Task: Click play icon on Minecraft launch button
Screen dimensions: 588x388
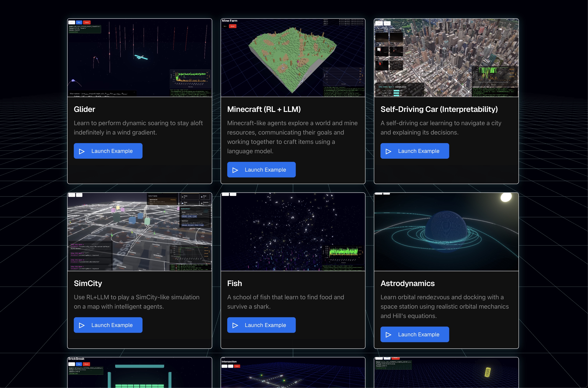Action: pyautogui.click(x=235, y=170)
